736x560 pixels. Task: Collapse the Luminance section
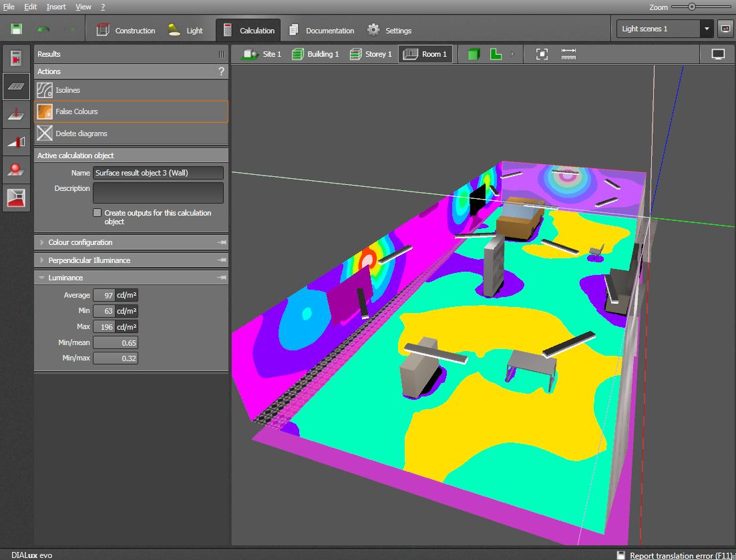pos(42,278)
